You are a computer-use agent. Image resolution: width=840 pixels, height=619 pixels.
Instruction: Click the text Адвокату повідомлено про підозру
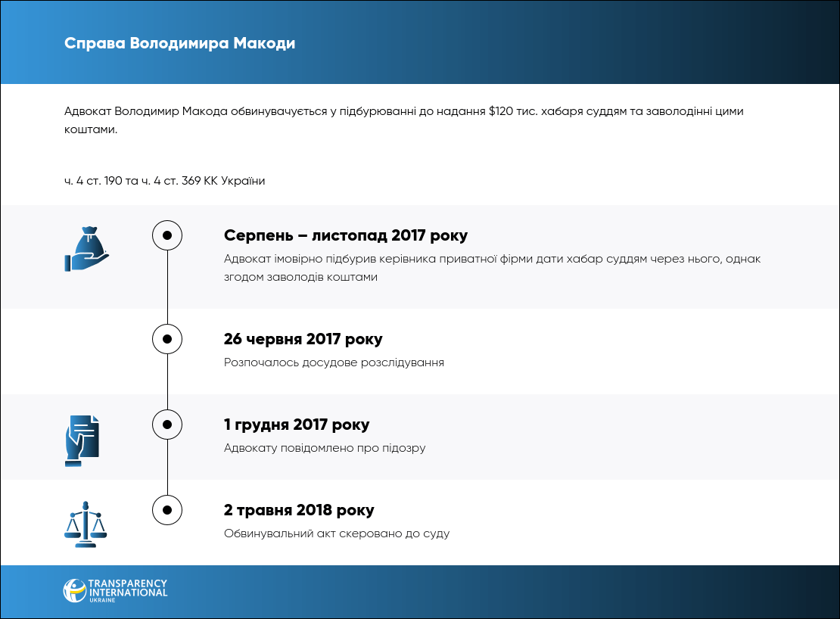click(325, 448)
